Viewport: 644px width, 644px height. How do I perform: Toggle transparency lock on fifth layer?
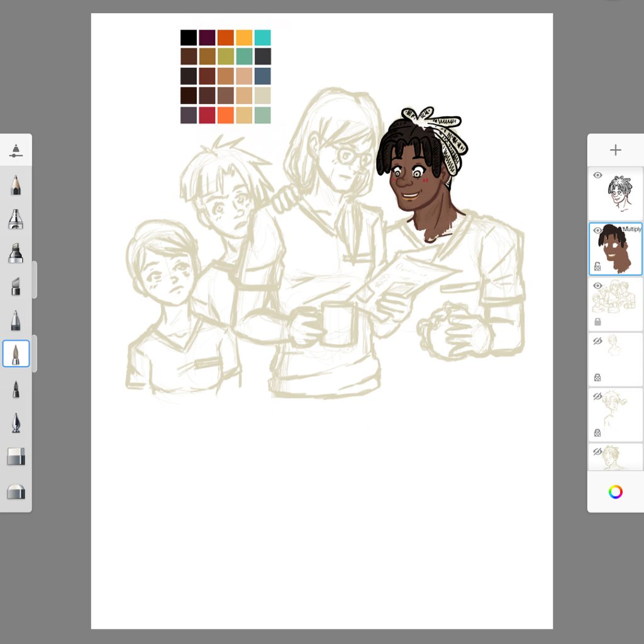(x=597, y=433)
